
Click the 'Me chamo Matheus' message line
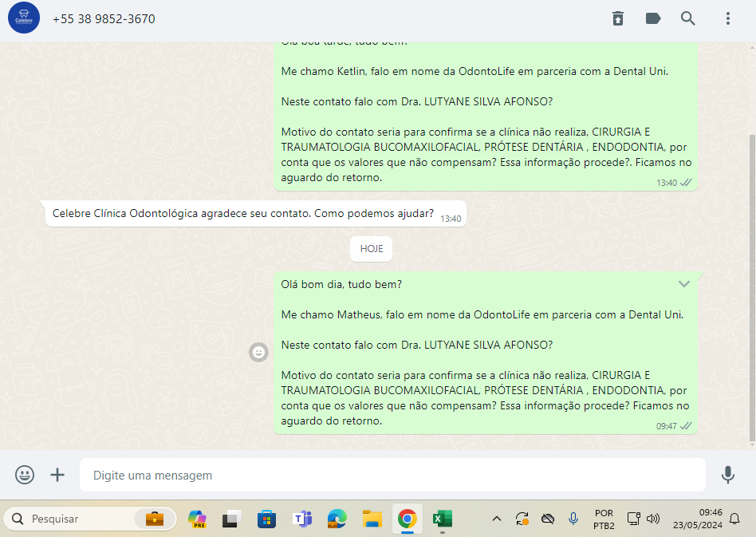point(482,314)
